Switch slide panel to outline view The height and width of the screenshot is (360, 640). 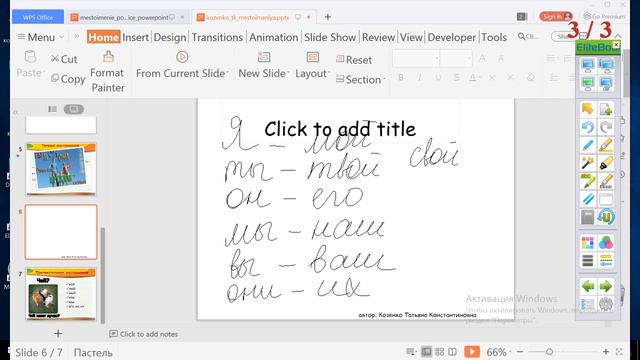52,109
